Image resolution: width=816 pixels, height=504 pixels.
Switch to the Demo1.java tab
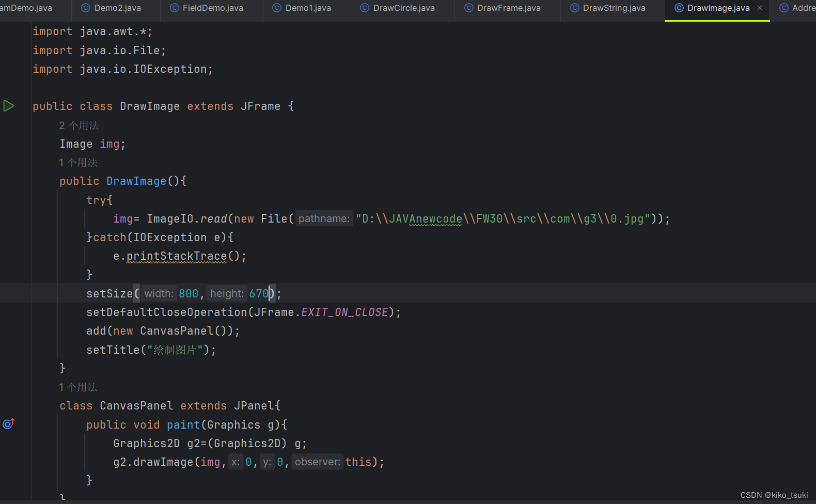tap(302, 8)
